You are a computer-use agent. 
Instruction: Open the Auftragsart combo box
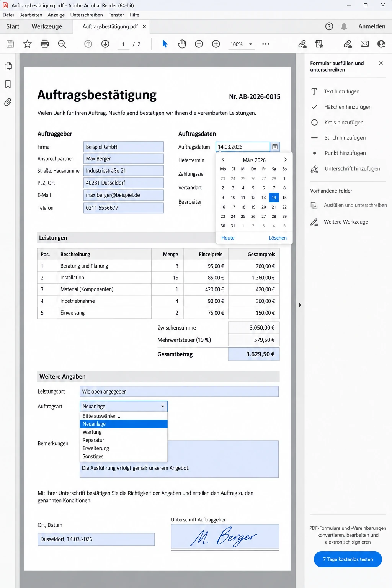point(124,406)
